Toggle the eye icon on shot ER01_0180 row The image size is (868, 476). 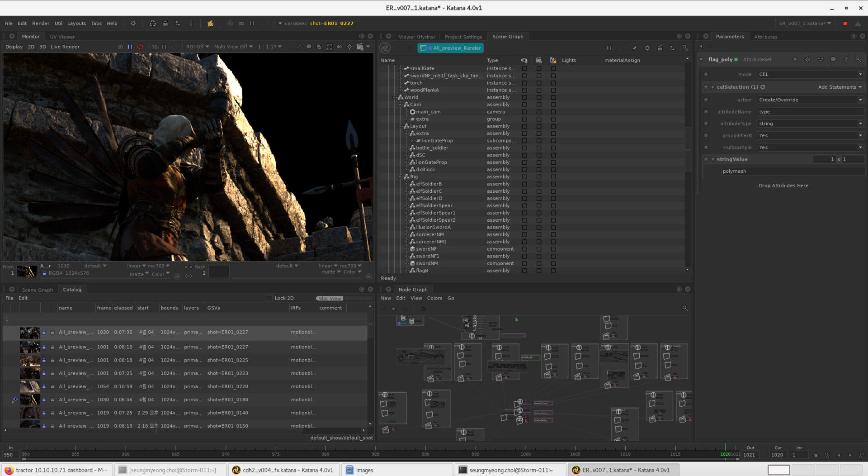[x=15, y=399]
